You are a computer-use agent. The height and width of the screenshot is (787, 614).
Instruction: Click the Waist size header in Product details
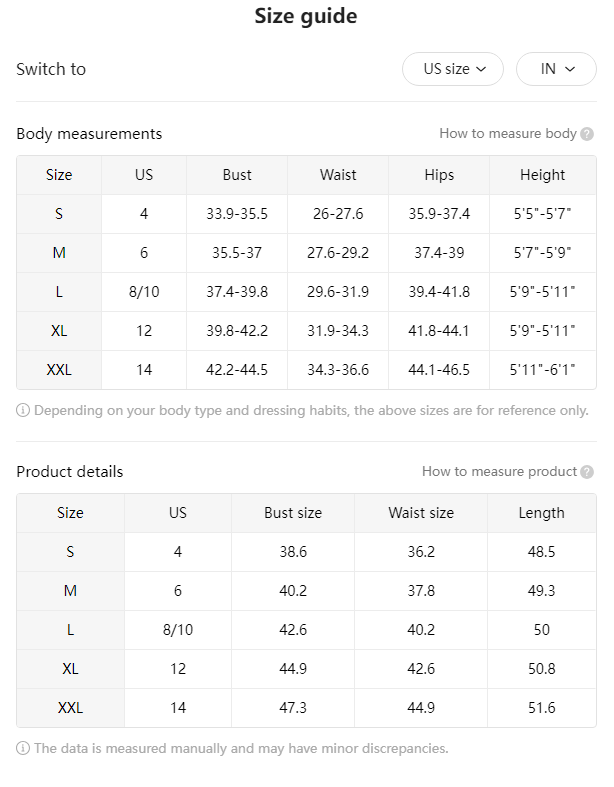(421, 513)
